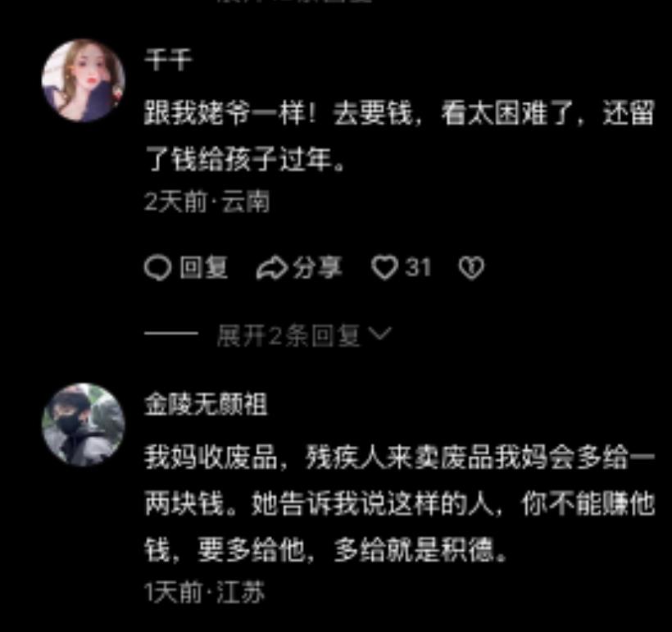The width and height of the screenshot is (672, 632).
Task: Click the horizontal dash before 展开2条回复
Action: (x=170, y=333)
